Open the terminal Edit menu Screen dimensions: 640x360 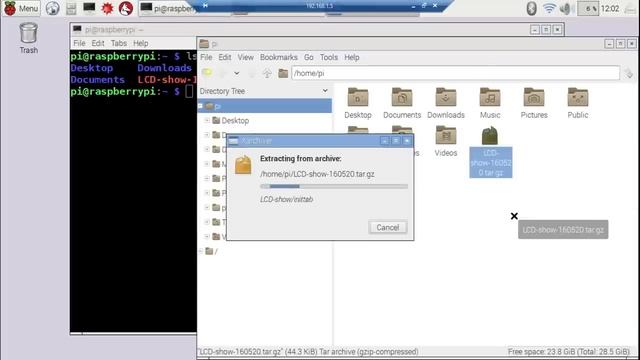click(98, 43)
